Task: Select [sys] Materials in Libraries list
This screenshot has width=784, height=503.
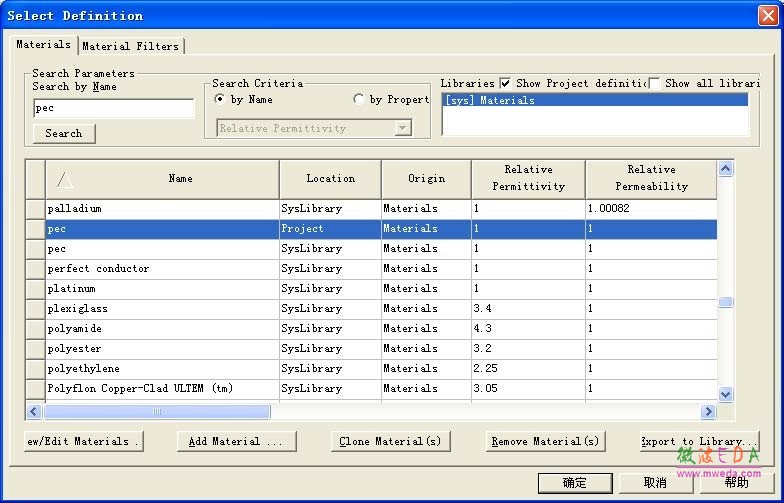Action: point(595,100)
